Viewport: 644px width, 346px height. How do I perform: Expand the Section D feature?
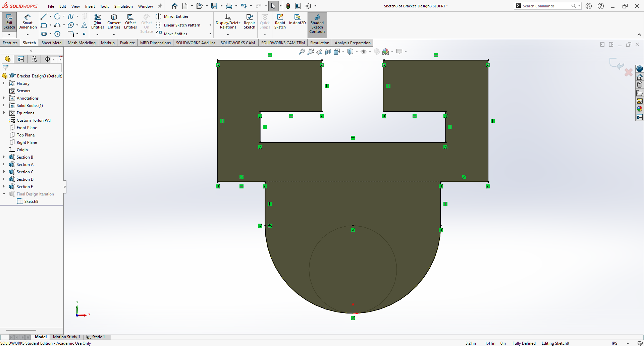pos(4,179)
